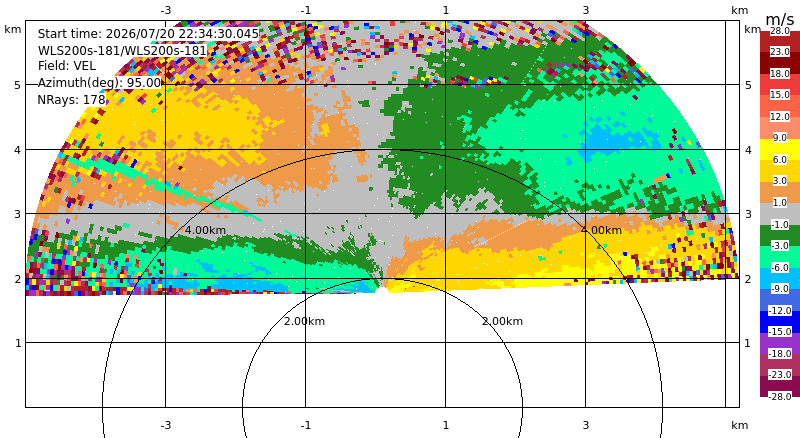The height and width of the screenshot is (438, 800).
Task: Click the Azimuth(deg): 95.00 annotation
Action: 99,83
